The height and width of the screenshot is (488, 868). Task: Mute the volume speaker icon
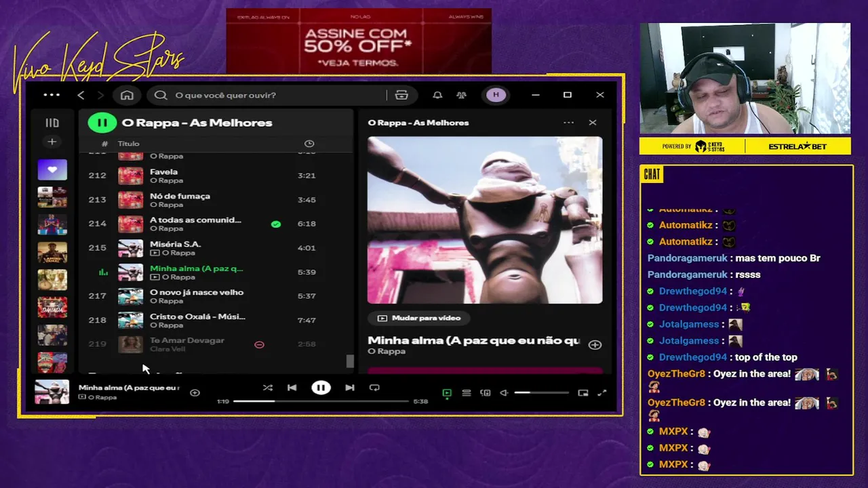tap(504, 393)
